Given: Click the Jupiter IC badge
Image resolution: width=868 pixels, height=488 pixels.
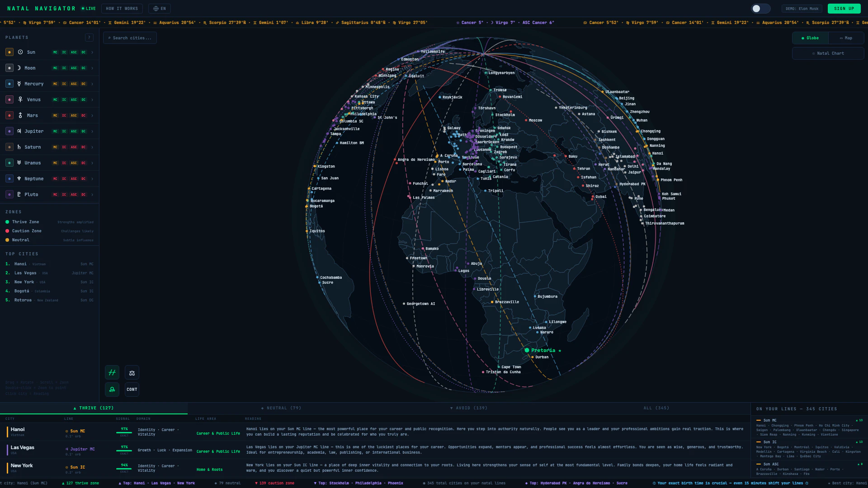Looking at the screenshot, I should pyautogui.click(x=64, y=131).
